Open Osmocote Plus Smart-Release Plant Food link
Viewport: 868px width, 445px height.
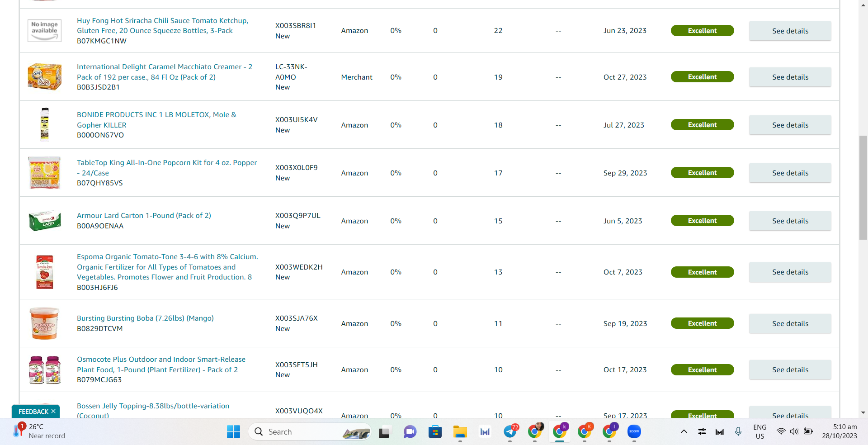click(x=161, y=365)
